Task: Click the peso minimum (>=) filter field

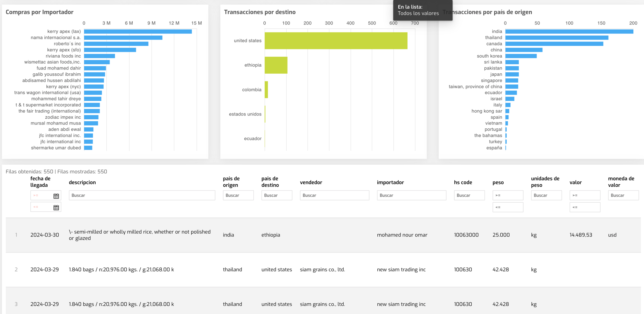Action: [507, 195]
